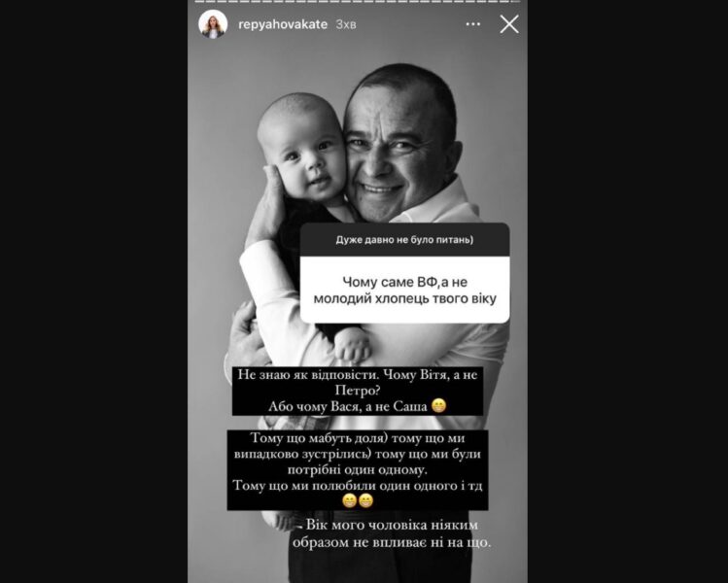Click the gray background above the baby's head
This screenshot has height=583, width=728.
click(x=279, y=70)
